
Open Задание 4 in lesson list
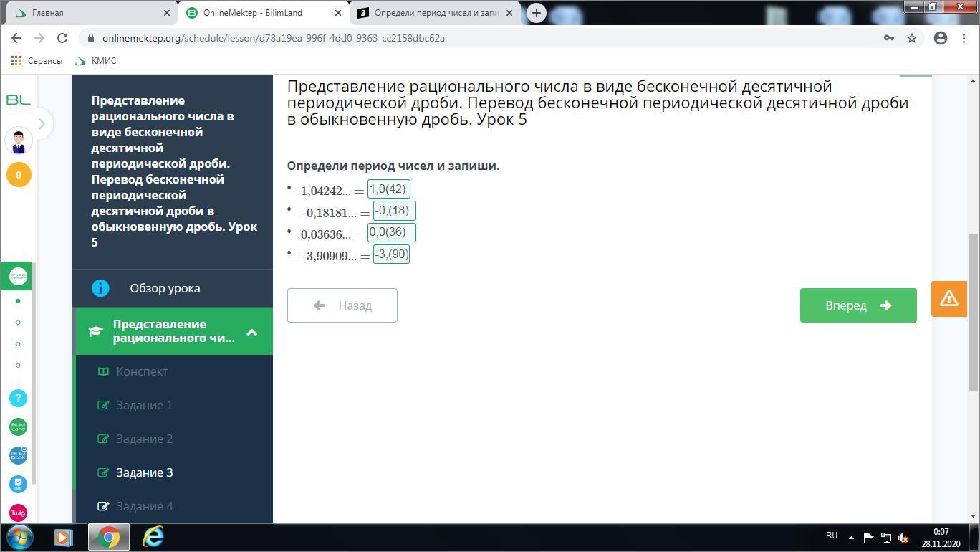pyautogui.click(x=144, y=506)
